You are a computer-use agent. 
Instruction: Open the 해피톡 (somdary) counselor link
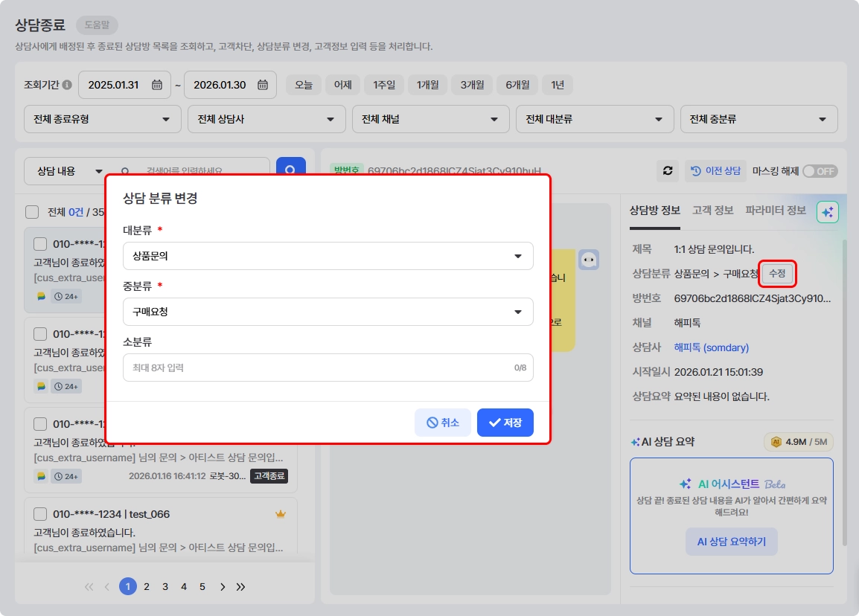[711, 347]
